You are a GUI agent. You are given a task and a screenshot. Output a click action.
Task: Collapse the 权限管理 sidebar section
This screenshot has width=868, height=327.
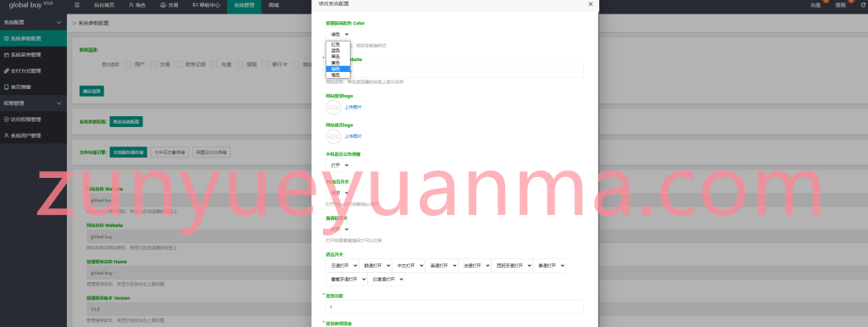coord(59,103)
